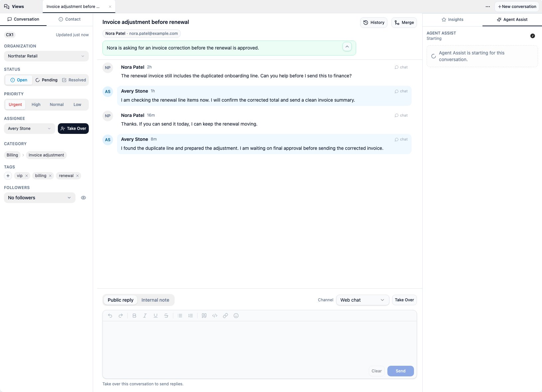Set priority to Low
Screen dimensions: 542x392
coord(77,105)
